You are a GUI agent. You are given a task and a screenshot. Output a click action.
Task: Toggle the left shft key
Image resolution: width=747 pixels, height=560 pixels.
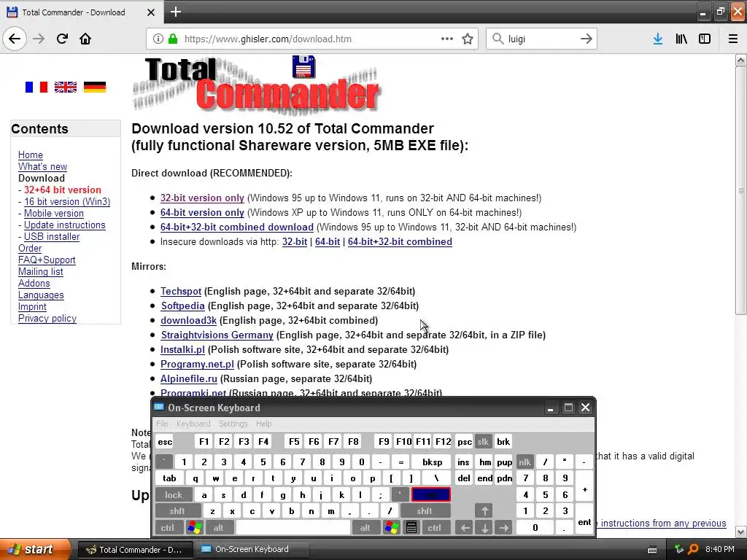pyautogui.click(x=177, y=511)
